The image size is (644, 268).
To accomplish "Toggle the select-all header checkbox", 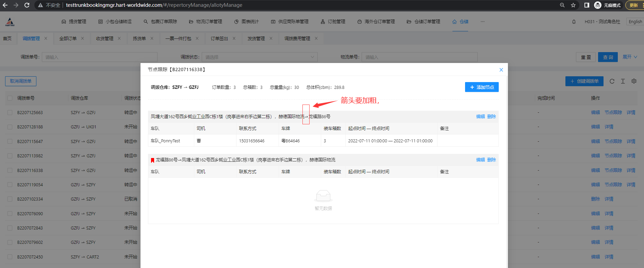I will (10, 98).
